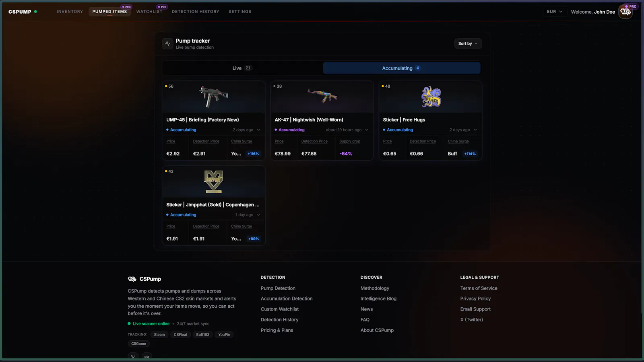Open the Intelligence Blog link
The height and width of the screenshot is (362, 644).
(x=378, y=299)
